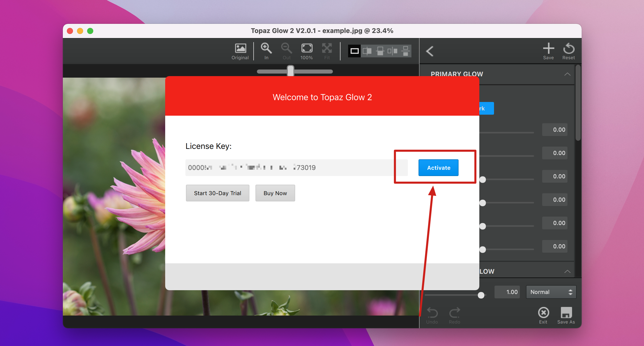644x346 pixels.
Task: Click the Buy Now button
Action: [275, 193]
